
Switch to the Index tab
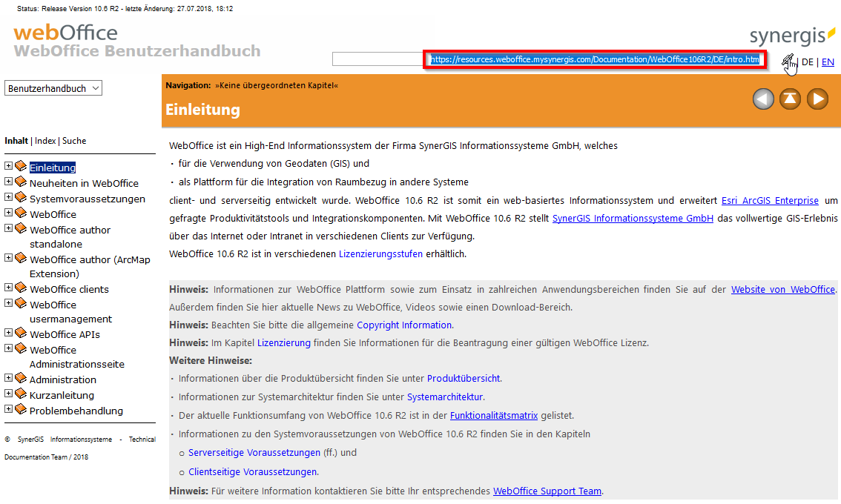pos(45,141)
